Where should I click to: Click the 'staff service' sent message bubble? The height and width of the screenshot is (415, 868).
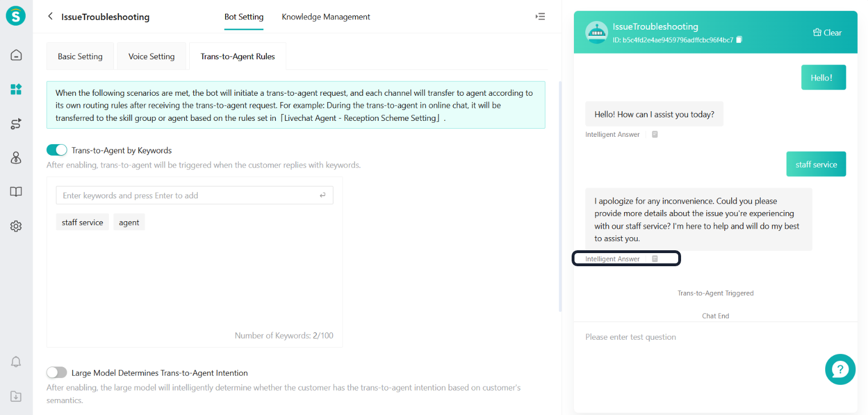point(816,164)
